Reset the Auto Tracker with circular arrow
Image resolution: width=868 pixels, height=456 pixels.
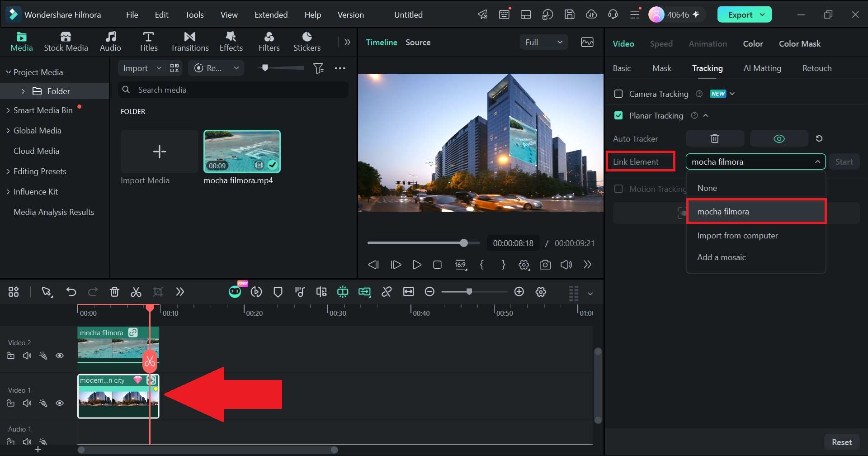click(819, 138)
